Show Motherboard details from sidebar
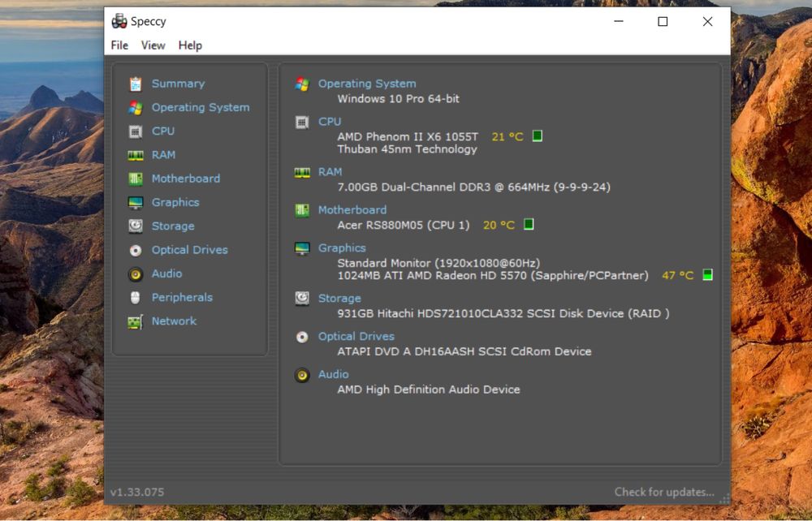The image size is (812, 521). point(186,179)
